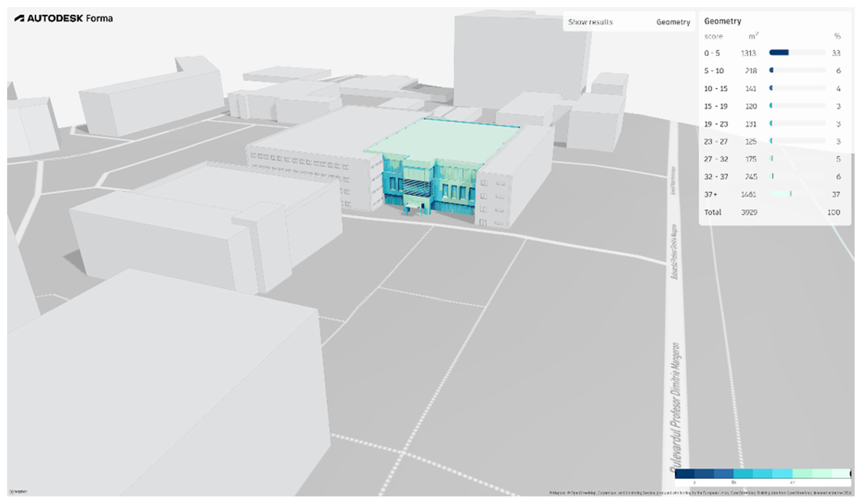Click the 'score' column header
Image resolution: width=862 pixels, height=504 pixels.
point(713,36)
